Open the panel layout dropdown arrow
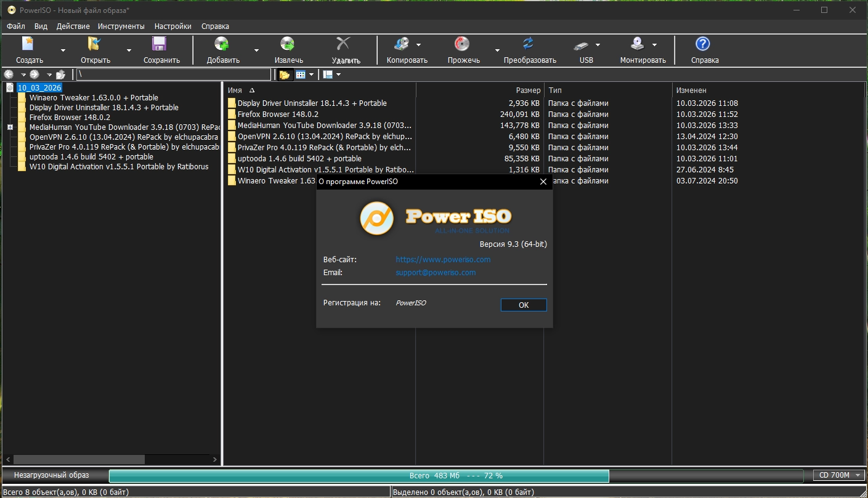This screenshot has width=868, height=498. [x=338, y=74]
